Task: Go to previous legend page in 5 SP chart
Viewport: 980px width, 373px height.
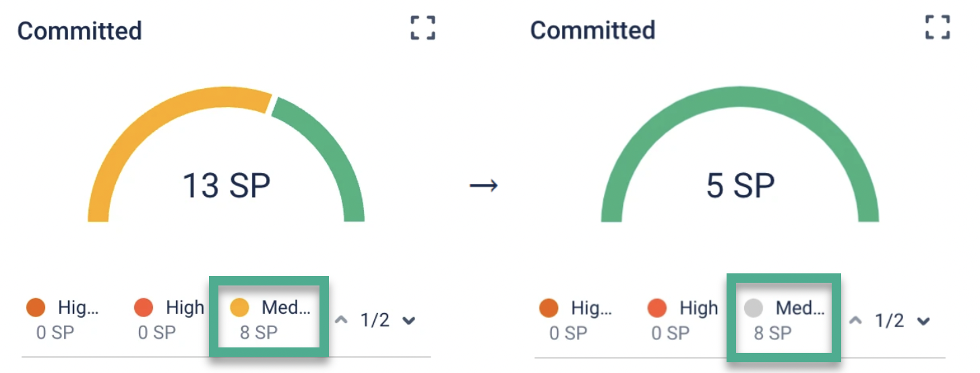Action: (855, 320)
